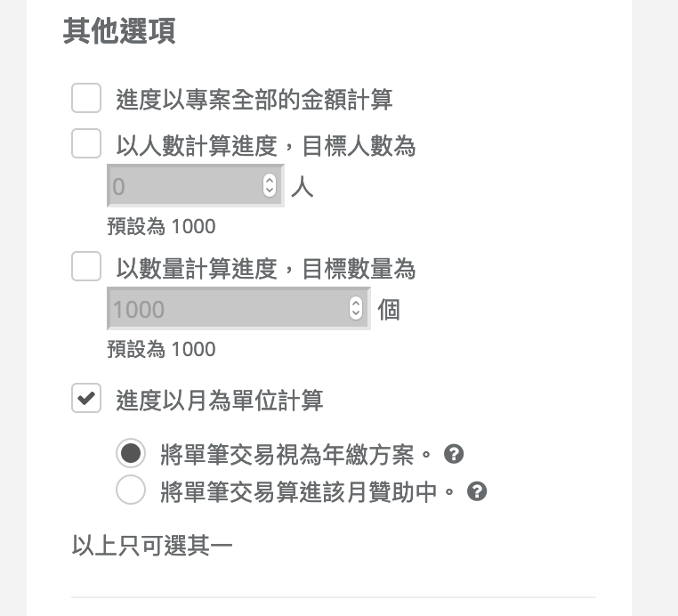Open help icon beside 將單筆交易視為年繳方案
The width and height of the screenshot is (678, 616).
[454, 454]
